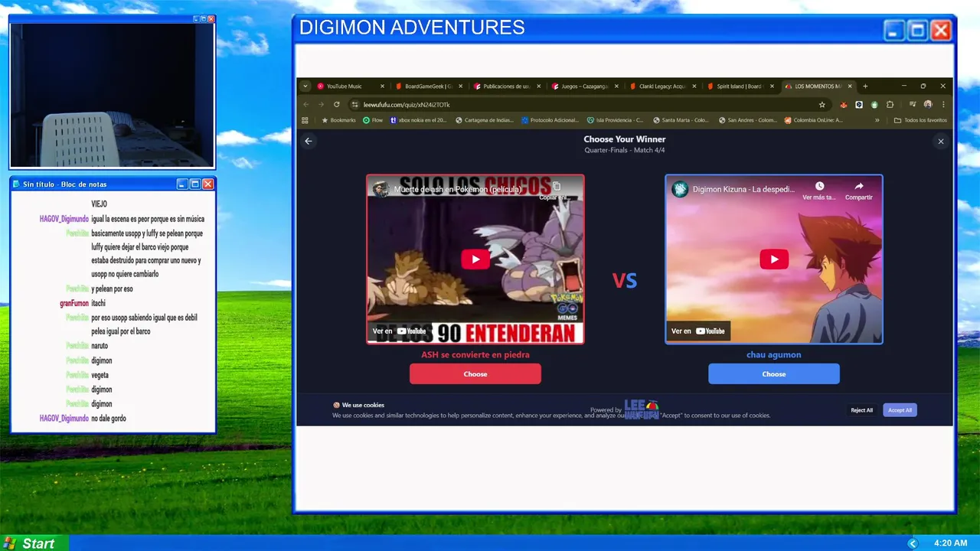Image resolution: width=980 pixels, height=551 pixels.
Task: Open the Protocolo Adicional bookmark
Action: [x=551, y=120]
